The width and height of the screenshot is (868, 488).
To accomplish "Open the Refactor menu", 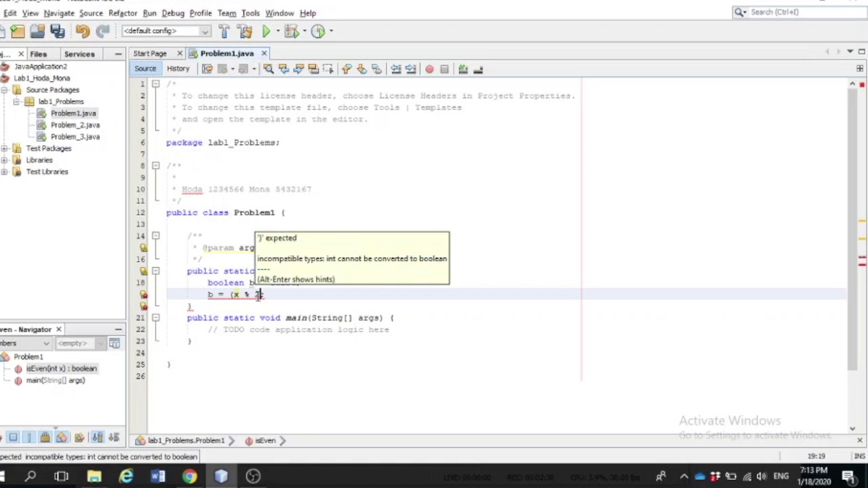I will coord(123,13).
